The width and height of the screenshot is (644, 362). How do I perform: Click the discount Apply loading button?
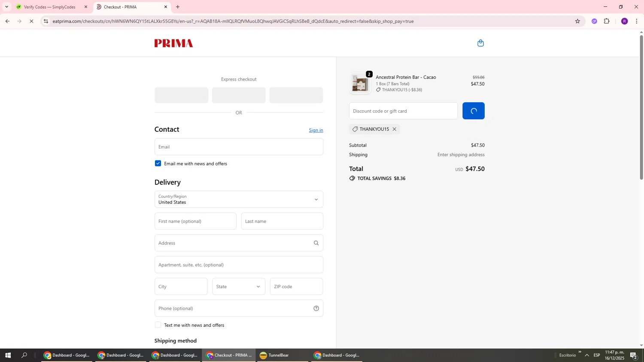point(474,111)
